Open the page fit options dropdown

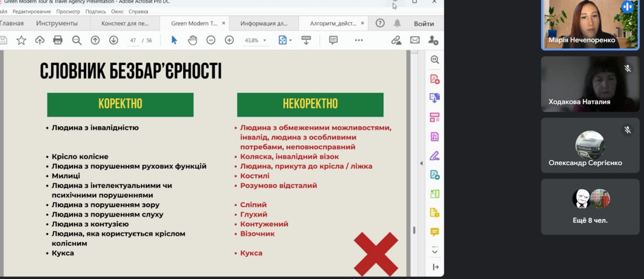coord(285,40)
